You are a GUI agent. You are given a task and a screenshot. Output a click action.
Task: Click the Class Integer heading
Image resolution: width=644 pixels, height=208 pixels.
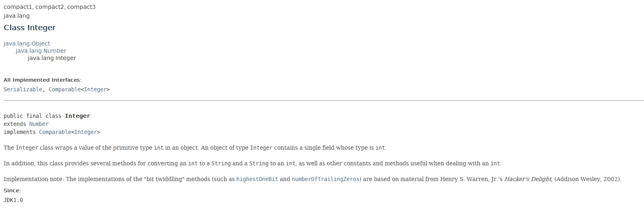tap(30, 28)
